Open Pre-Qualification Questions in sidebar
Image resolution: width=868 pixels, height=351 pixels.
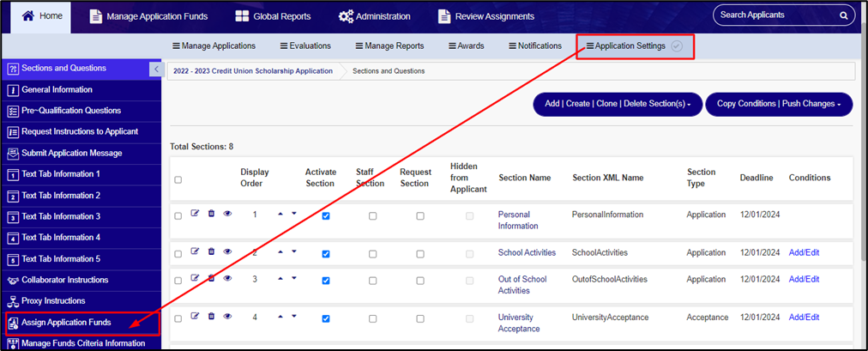click(81, 111)
